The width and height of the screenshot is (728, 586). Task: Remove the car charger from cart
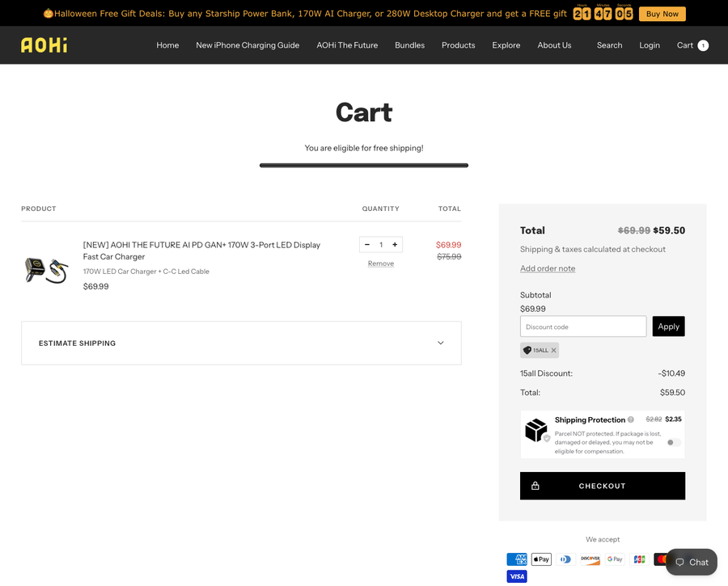pyautogui.click(x=381, y=263)
